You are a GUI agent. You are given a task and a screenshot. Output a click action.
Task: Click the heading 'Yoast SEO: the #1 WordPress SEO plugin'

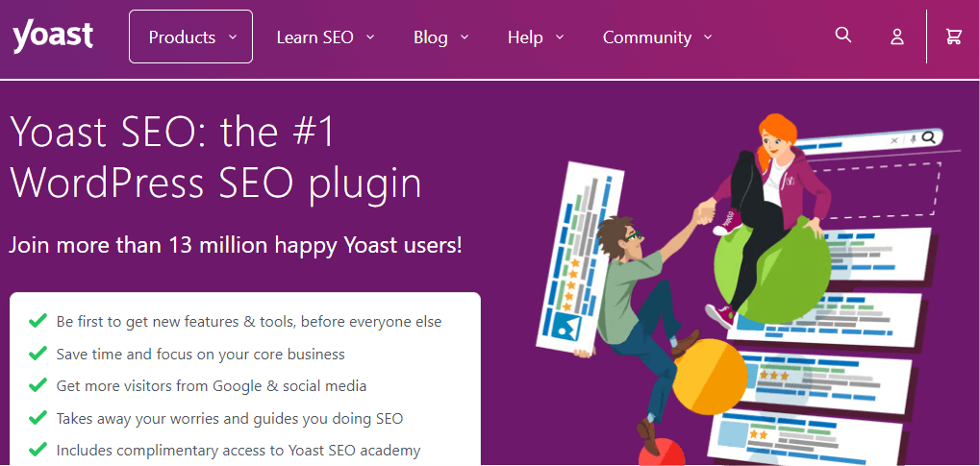pyautogui.click(x=216, y=158)
